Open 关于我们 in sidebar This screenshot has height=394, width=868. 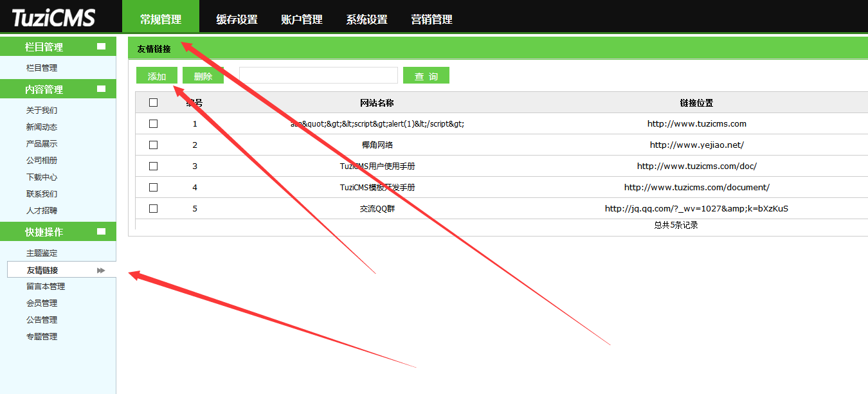point(42,110)
